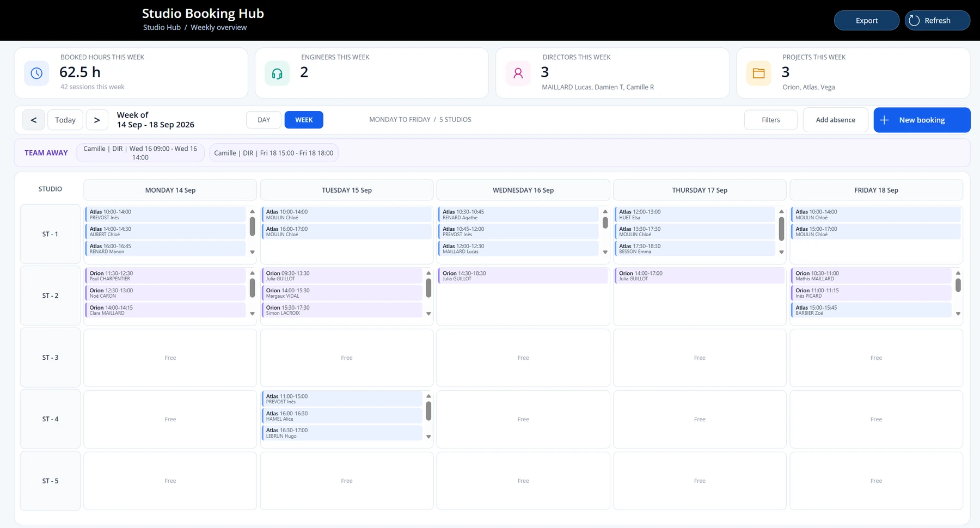980x528 pixels.
Task: Open Atlas 12:00-13:00 HUET Elsa session
Action: [x=695, y=214]
